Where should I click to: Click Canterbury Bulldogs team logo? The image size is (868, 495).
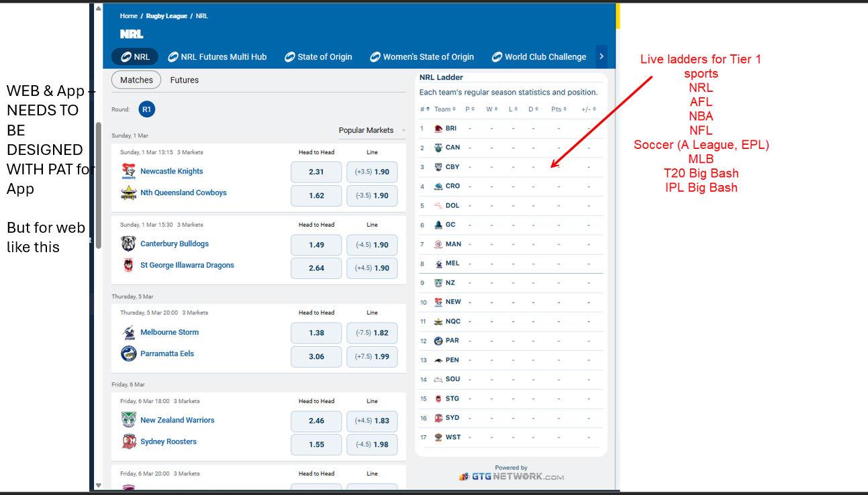tap(128, 244)
